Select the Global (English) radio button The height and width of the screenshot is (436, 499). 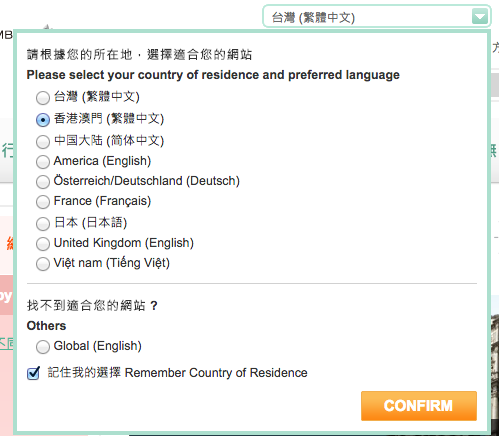coord(43,347)
